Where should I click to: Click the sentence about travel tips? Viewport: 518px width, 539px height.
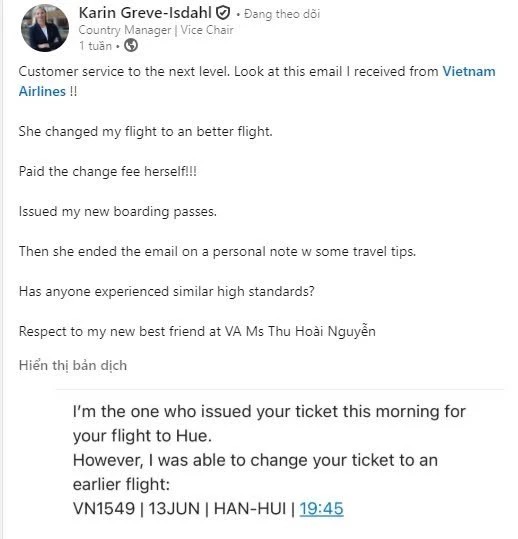[x=217, y=252]
